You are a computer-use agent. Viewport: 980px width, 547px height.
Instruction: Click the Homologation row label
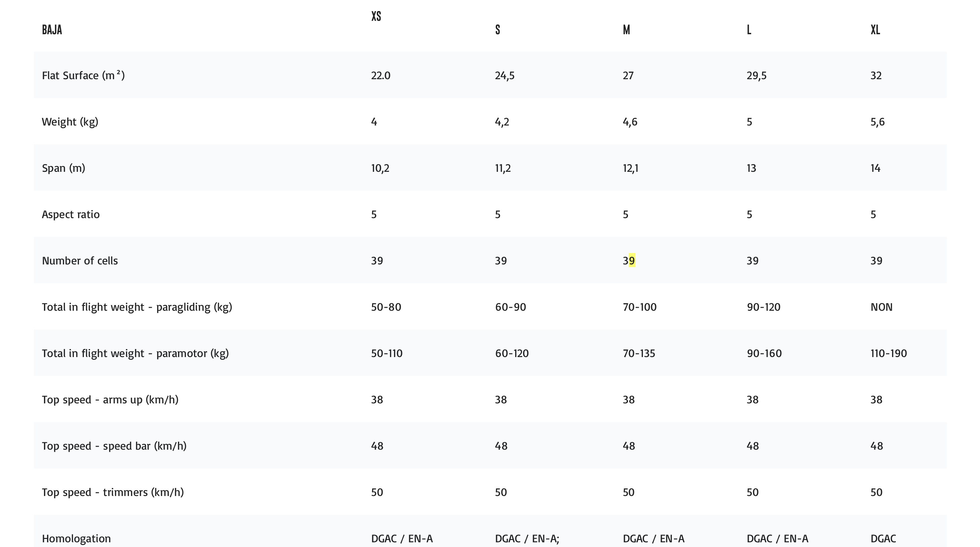tap(76, 539)
